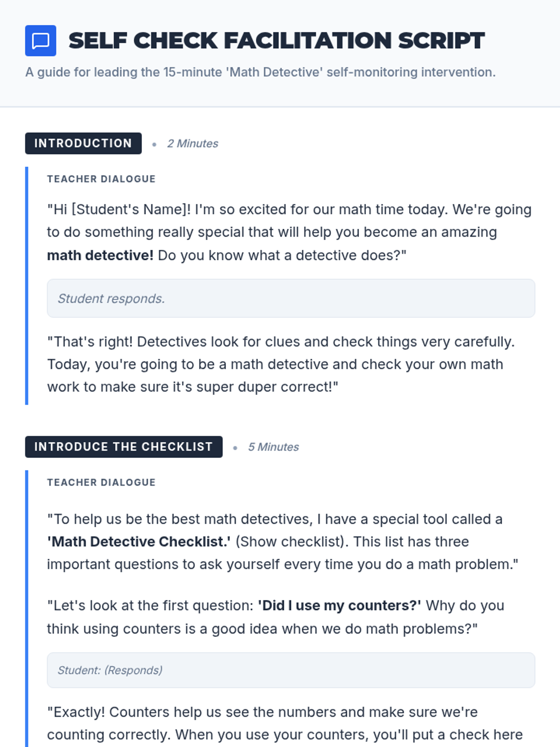Click the blue chat bubble icon

(41, 41)
